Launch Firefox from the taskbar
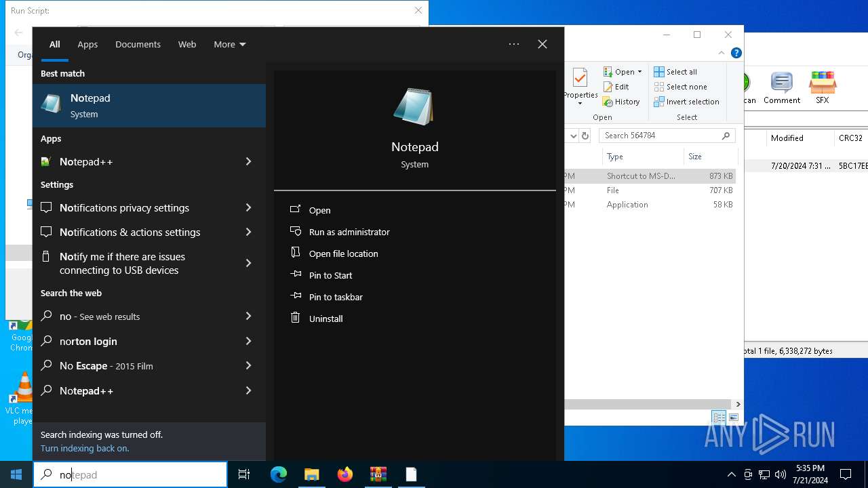Image resolution: width=868 pixels, height=488 pixels. click(x=345, y=474)
